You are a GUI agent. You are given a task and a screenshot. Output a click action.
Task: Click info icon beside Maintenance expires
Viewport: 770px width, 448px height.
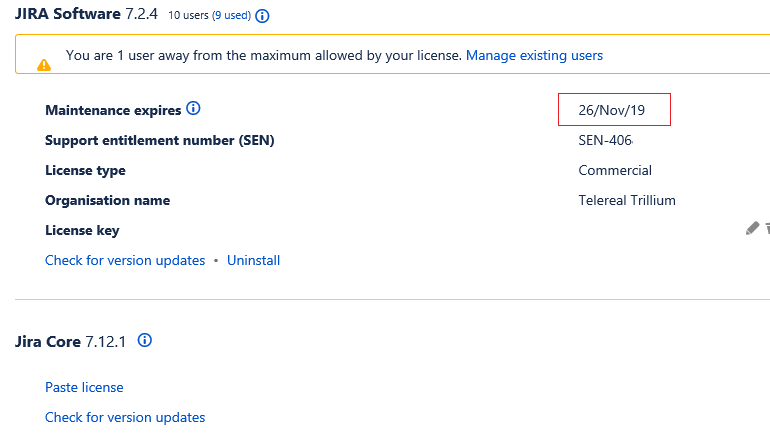tap(193, 108)
